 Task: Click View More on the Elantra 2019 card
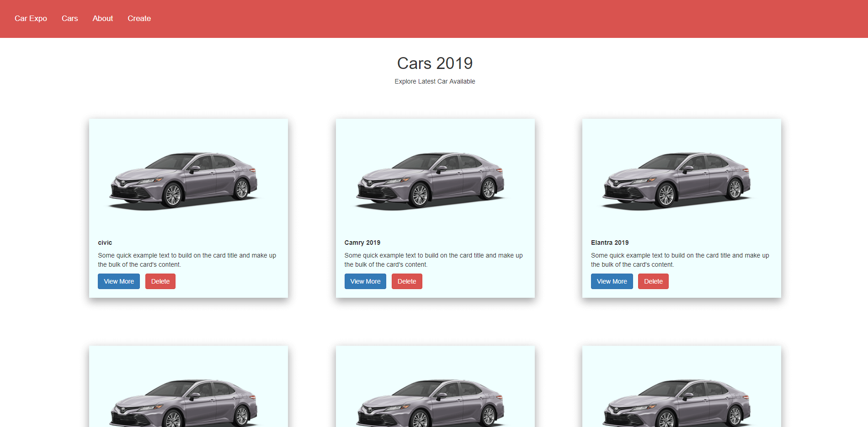(612, 281)
